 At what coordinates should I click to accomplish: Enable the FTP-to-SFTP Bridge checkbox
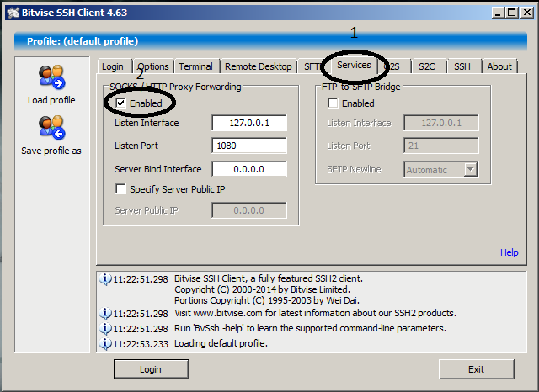[333, 103]
